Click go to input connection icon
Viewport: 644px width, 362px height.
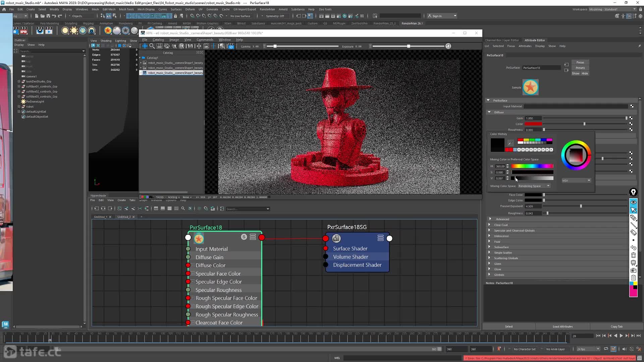coord(567,65)
